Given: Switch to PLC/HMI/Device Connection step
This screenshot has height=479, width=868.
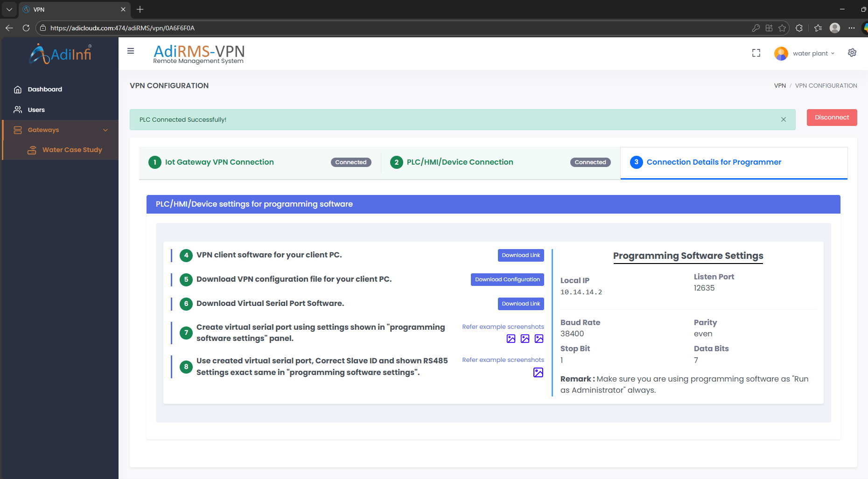Looking at the screenshot, I should pyautogui.click(x=460, y=162).
